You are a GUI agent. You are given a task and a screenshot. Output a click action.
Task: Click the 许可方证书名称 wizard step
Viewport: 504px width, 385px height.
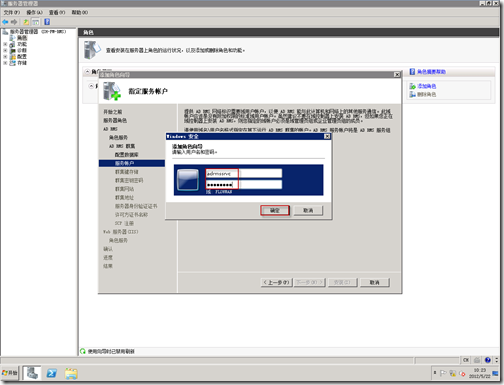tap(131, 215)
